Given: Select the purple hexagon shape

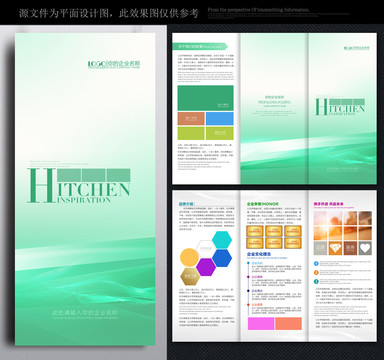Looking at the screenshot, I should click(x=206, y=267).
